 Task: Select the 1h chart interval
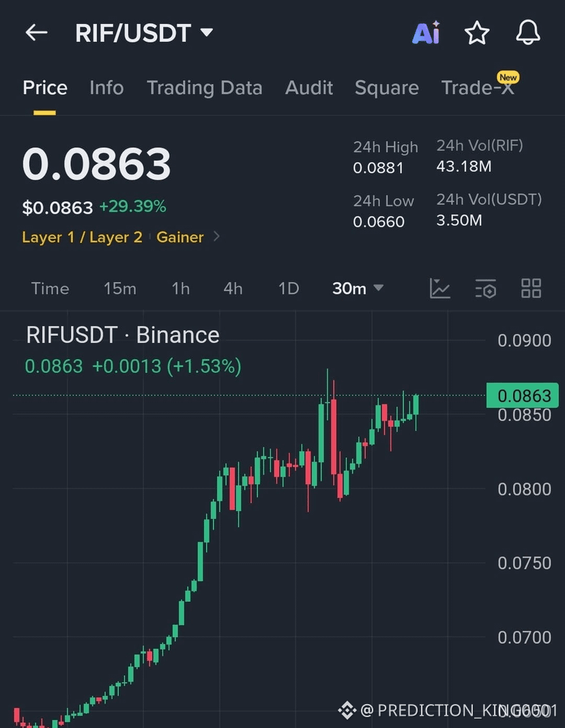[181, 288]
